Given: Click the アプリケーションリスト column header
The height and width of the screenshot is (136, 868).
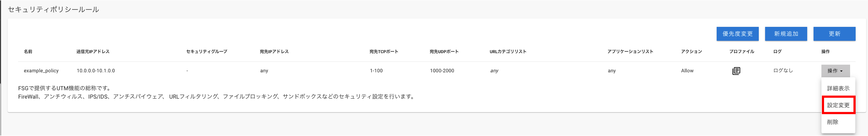Looking at the screenshot, I should coord(630,52).
